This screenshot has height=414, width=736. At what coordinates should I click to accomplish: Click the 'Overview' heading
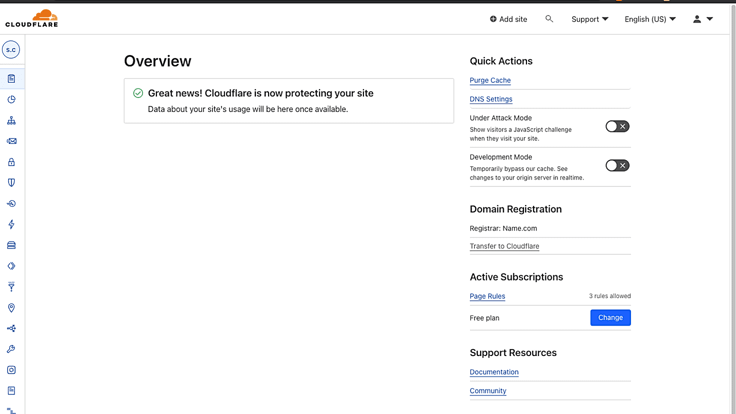158,61
